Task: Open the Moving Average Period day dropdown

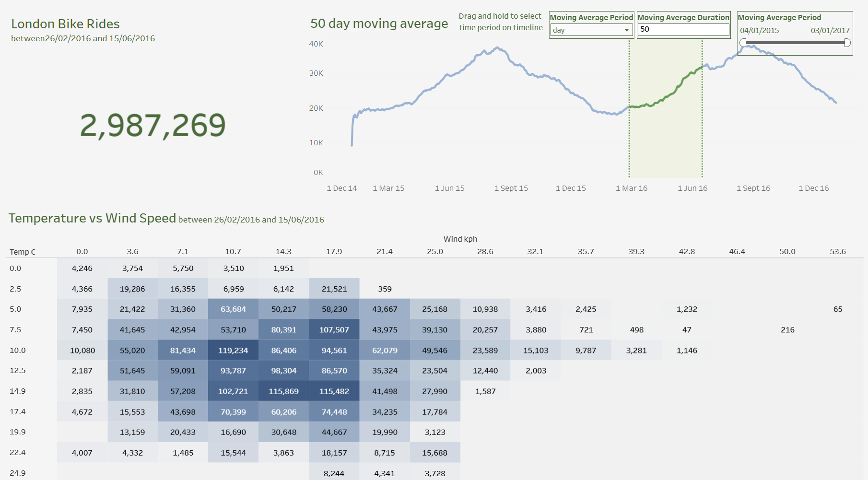Action: point(591,30)
